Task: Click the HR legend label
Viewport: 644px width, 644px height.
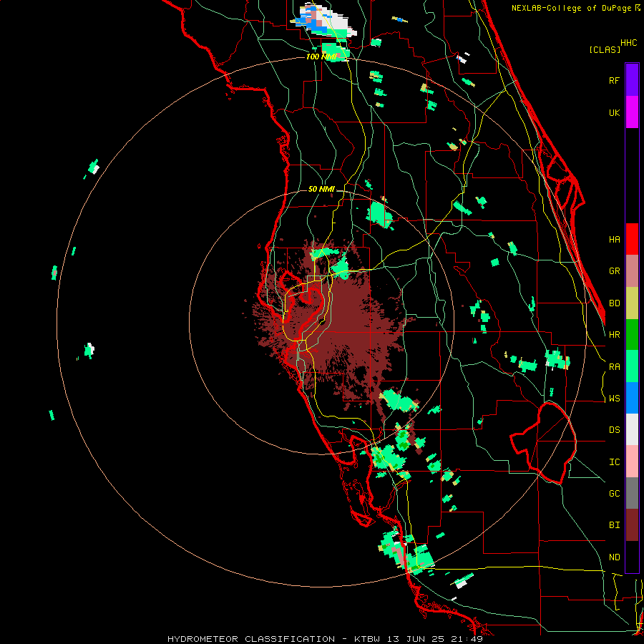Action: click(614, 335)
